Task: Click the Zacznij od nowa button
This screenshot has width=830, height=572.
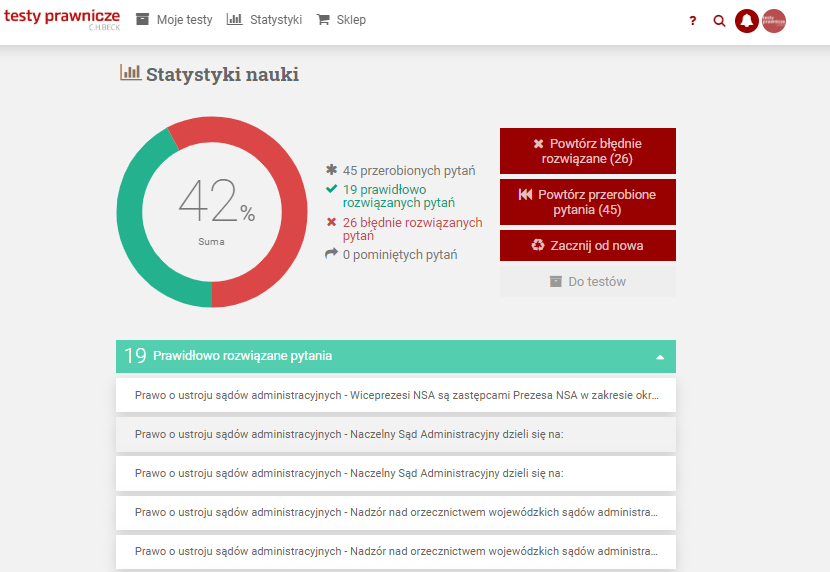Action: (x=588, y=246)
